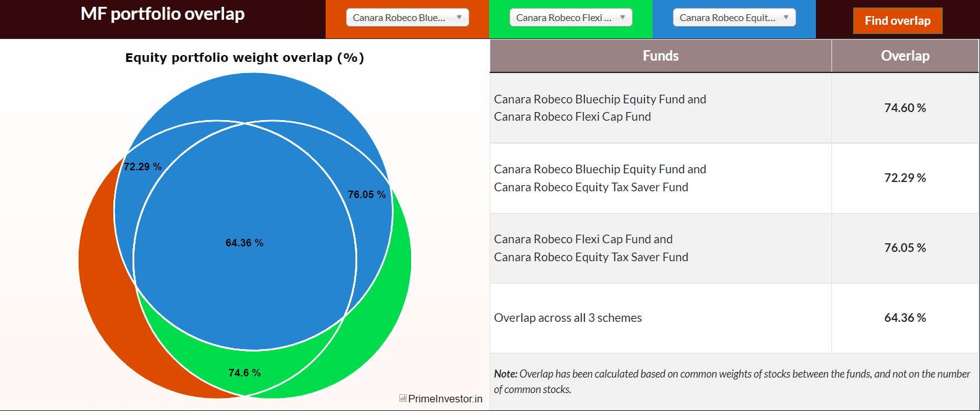Viewport: 980px width, 411px height.
Task: Click the Flexi Cap and Equity Tax Saver row
Action: point(734,248)
